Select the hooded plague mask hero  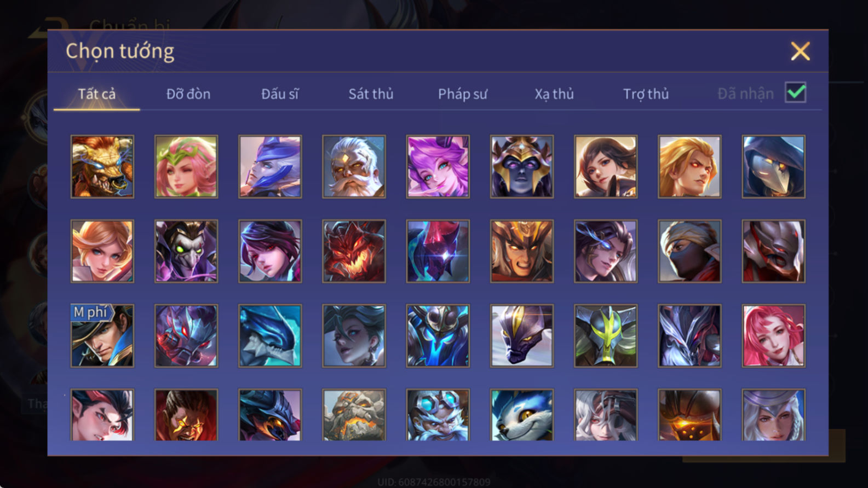(x=773, y=166)
